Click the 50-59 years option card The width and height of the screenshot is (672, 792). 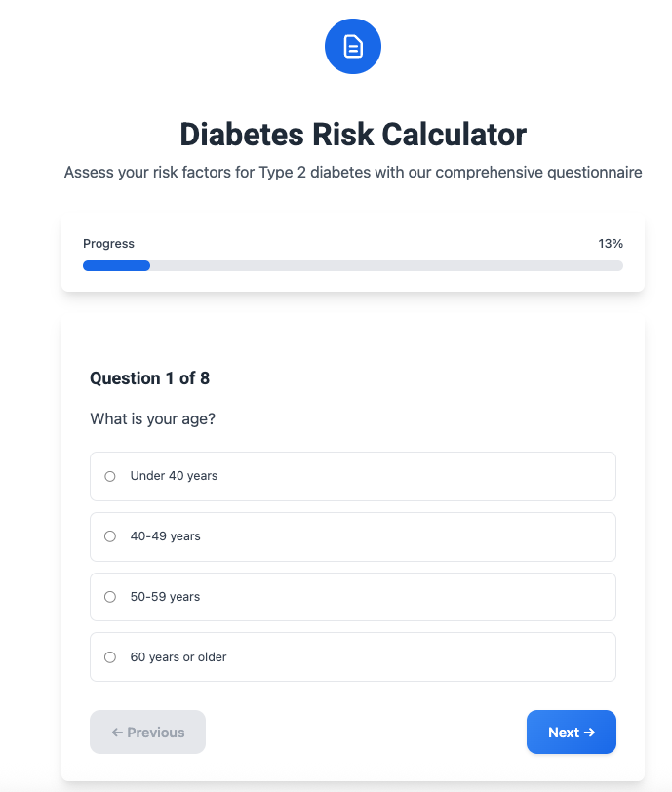(353, 596)
